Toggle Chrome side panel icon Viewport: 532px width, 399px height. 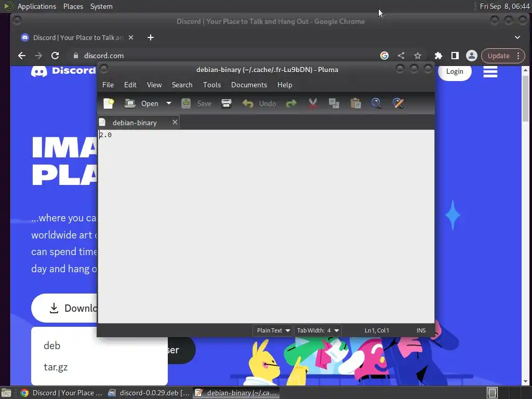tap(455, 56)
